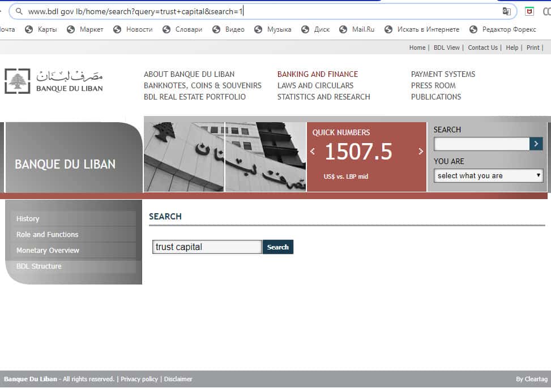The width and height of the screenshot is (551, 392).
Task: Open the Карты bookmark
Action: pos(41,29)
